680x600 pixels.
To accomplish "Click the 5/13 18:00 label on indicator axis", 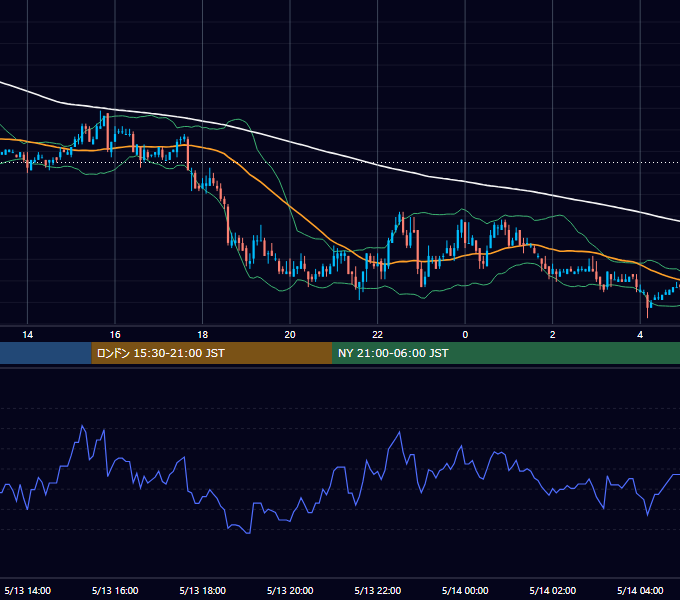I will pos(203,590).
